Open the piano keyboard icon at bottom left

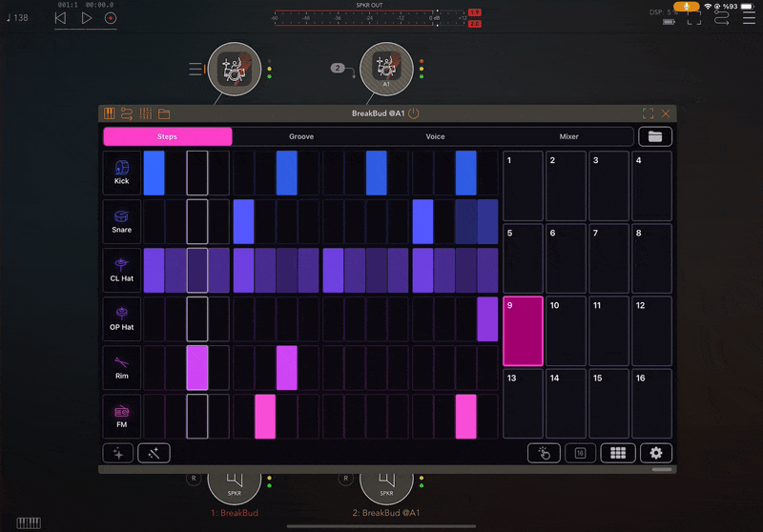pos(29,523)
